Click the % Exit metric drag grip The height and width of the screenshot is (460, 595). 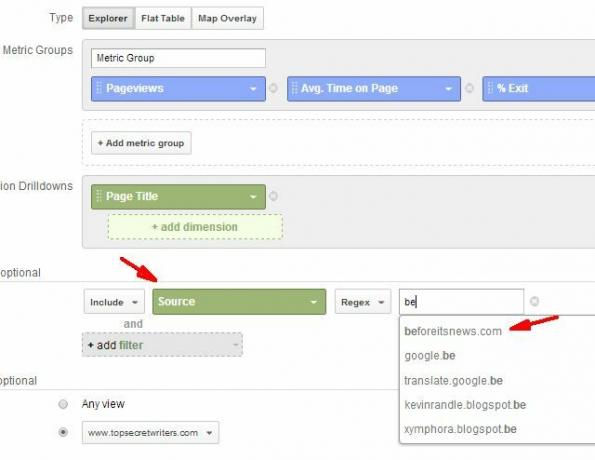(x=490, y=88)
